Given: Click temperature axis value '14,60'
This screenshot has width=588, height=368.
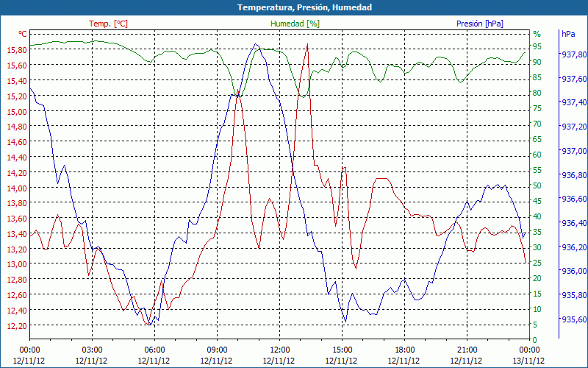Looking at the screenshot, I should [17, 141].
